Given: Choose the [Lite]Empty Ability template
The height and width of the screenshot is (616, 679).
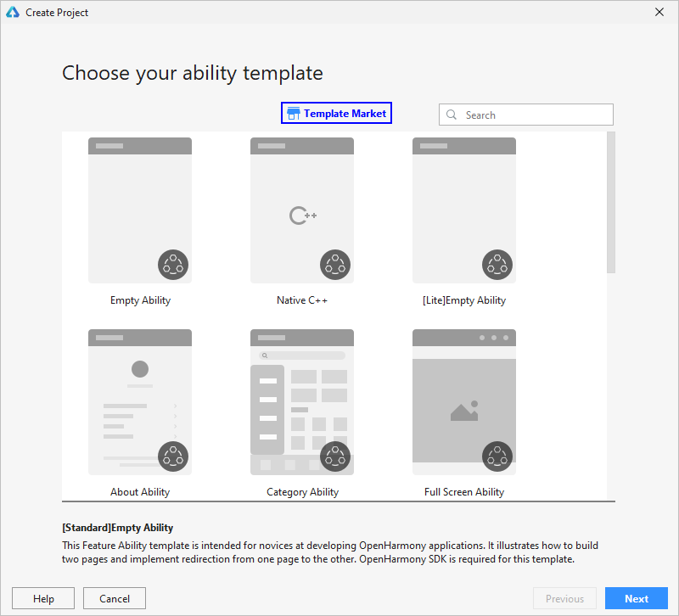Looking at the screenshot, I should [x=464, y=210].
